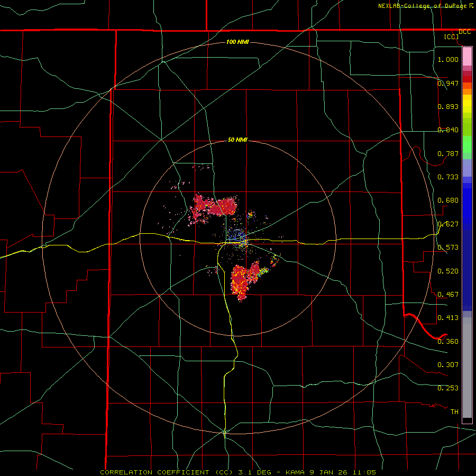Screen dimensions: 476x476
Task: Click the 0.947 scale value
Action: click(x=448, y=83)
